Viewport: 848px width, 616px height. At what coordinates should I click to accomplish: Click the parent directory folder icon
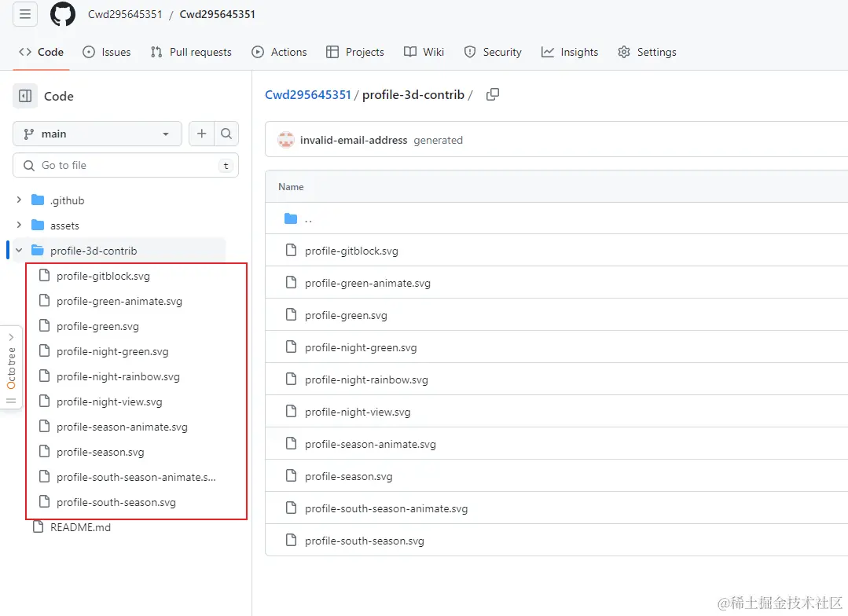[291, 218]
